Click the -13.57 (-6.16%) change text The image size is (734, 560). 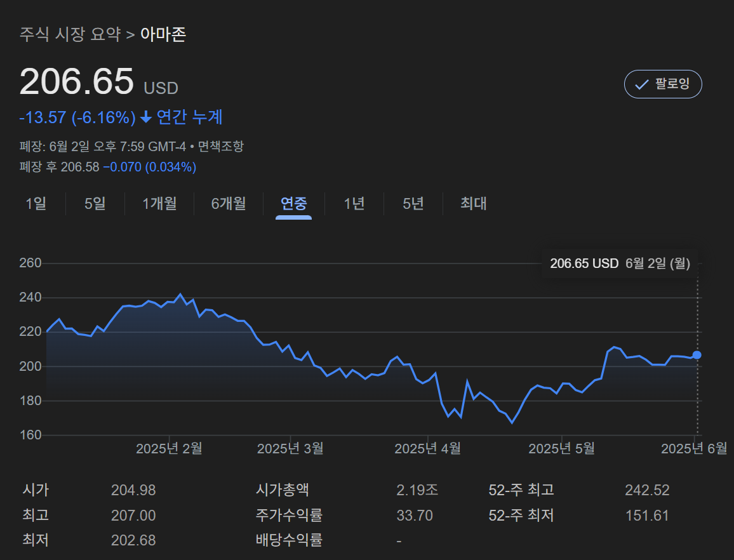77,117
